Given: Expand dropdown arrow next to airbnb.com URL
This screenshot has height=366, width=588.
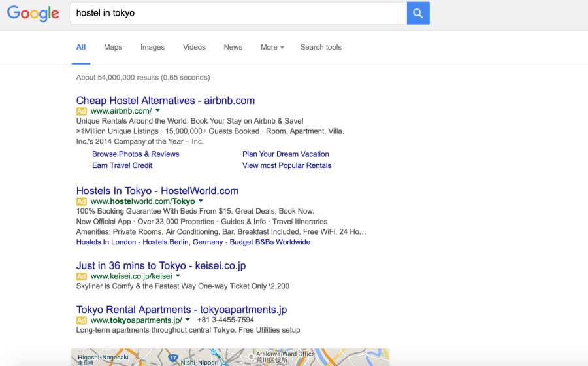Looking at the screenshot, I should click(158, 110).
